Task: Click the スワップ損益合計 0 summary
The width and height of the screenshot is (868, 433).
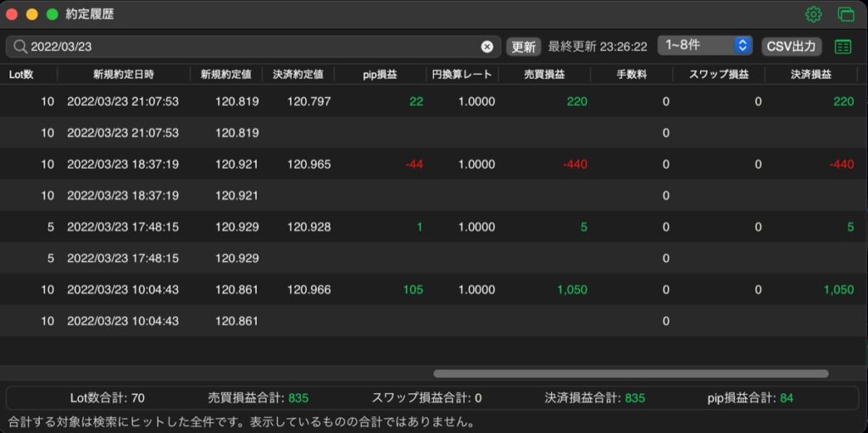Action: (426, 397)
